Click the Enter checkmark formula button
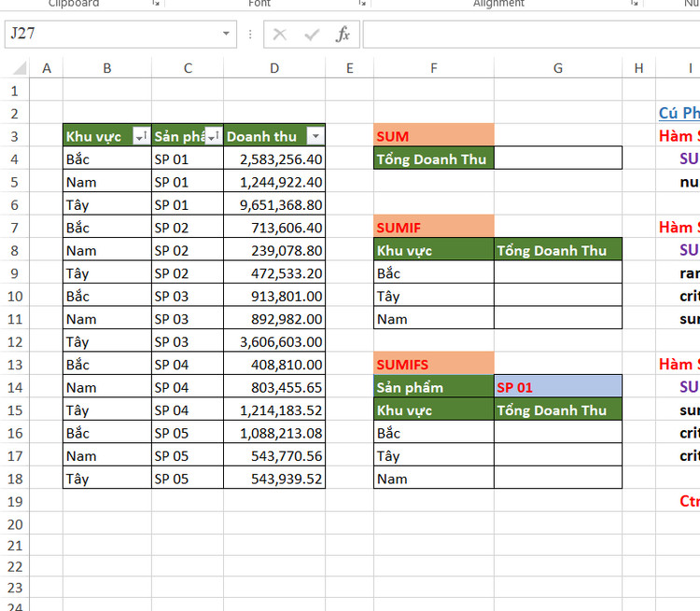Screen dimensions: 700x611 pyautogui.click(x=312, y=34)
